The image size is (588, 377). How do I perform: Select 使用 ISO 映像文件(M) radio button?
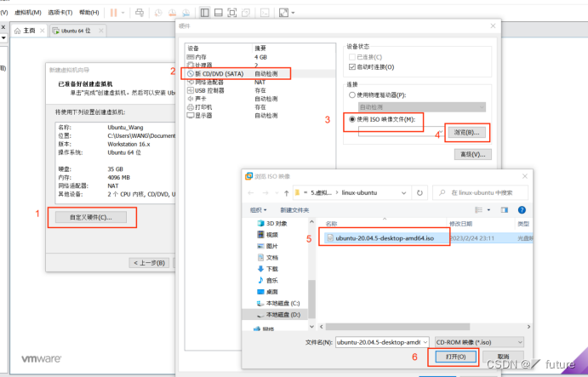pos(351,119)
